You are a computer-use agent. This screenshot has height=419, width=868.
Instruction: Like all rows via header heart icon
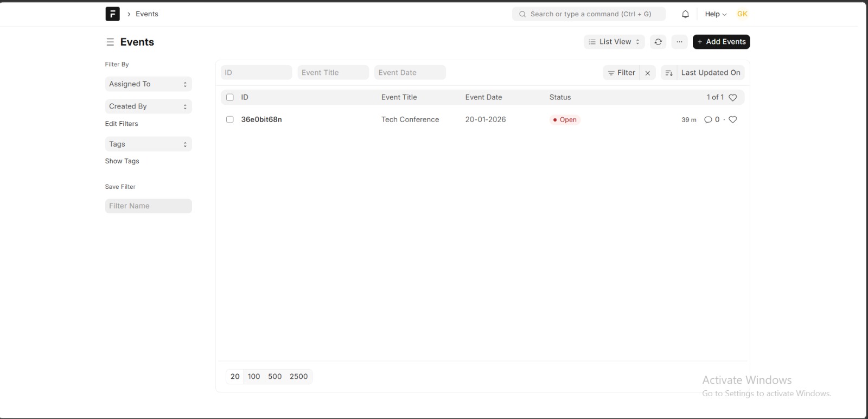point(733,98)
